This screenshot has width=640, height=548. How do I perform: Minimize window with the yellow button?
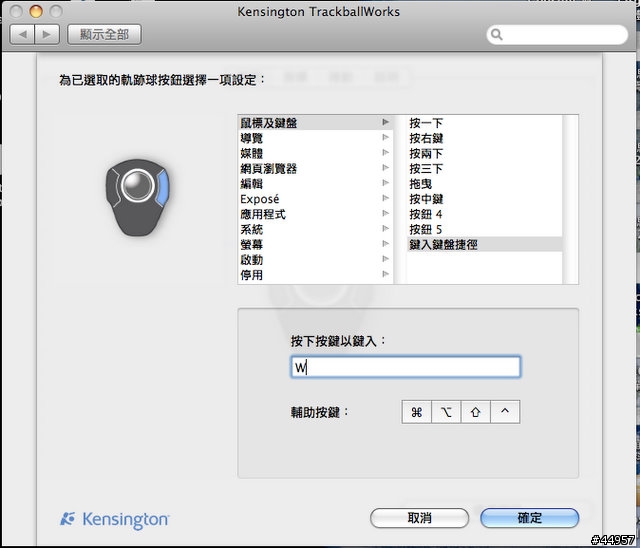click(x=36, y=11)
